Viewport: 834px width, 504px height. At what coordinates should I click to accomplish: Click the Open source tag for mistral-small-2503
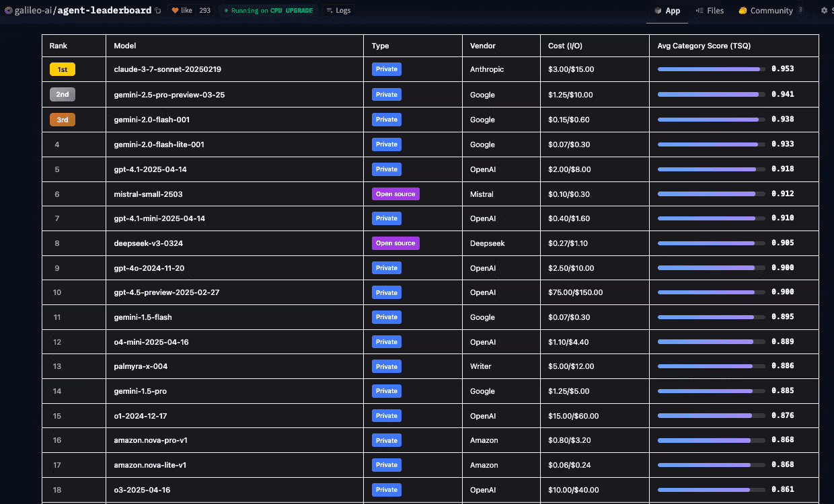point(395,194)
